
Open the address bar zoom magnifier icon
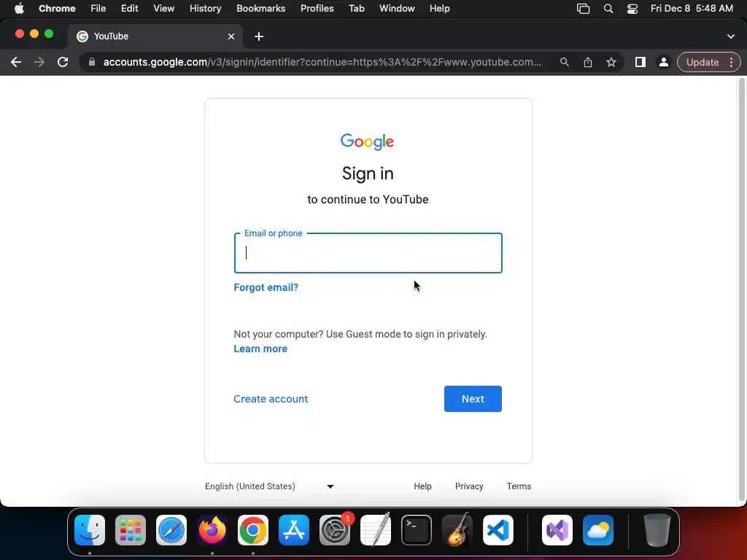click(x=565, y=63)
